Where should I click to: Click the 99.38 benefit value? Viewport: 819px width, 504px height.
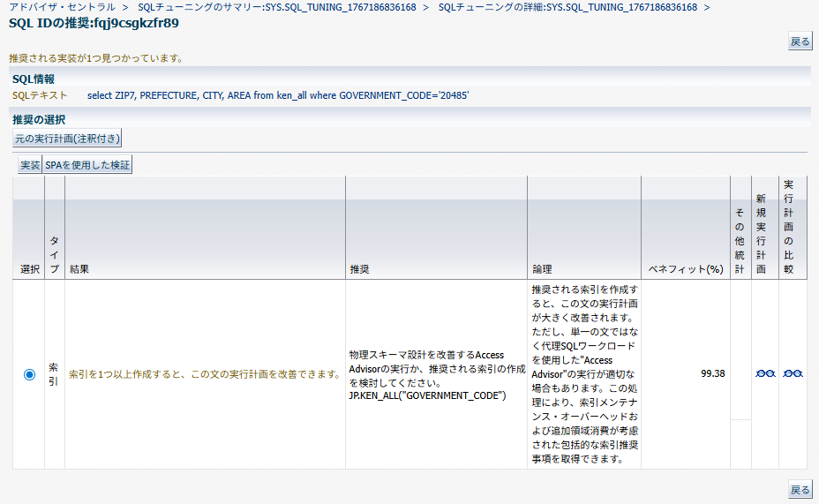(x=712, y=373)
